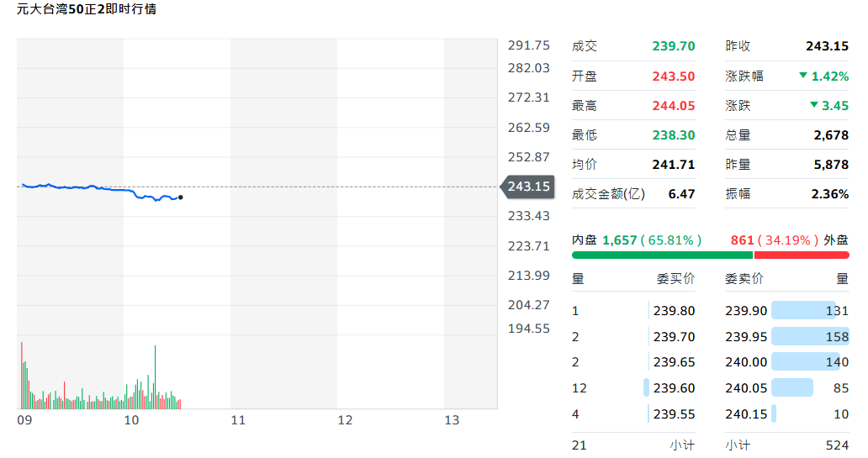Click the latest price dot on chart

181,197
